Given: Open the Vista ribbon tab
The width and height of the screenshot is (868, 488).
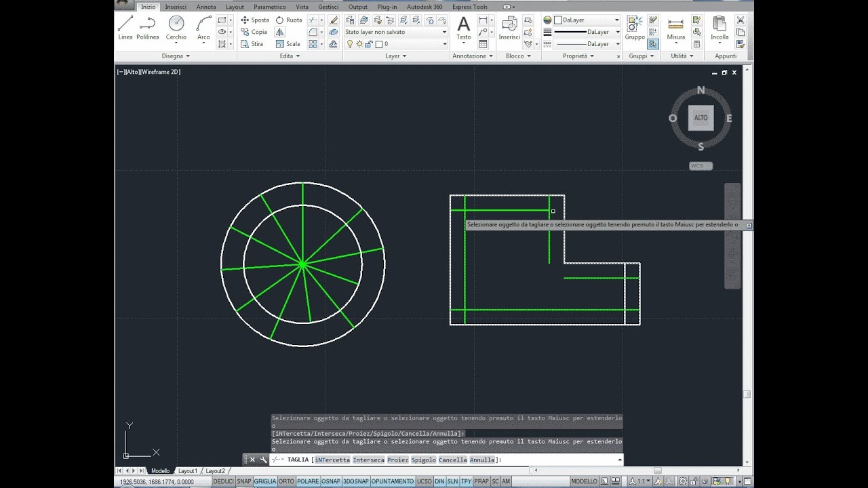Looking at the screenshot, I should tap(302, 7).
